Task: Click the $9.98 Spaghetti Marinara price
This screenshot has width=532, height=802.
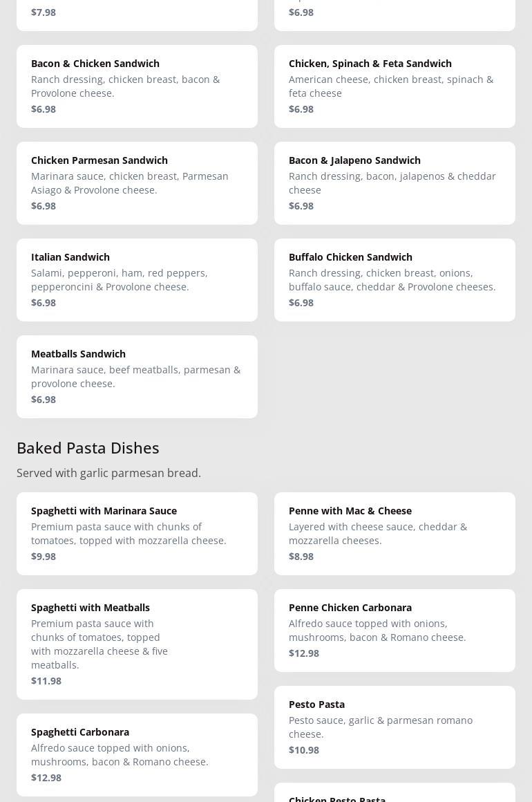Action: (x=44, y=556)
